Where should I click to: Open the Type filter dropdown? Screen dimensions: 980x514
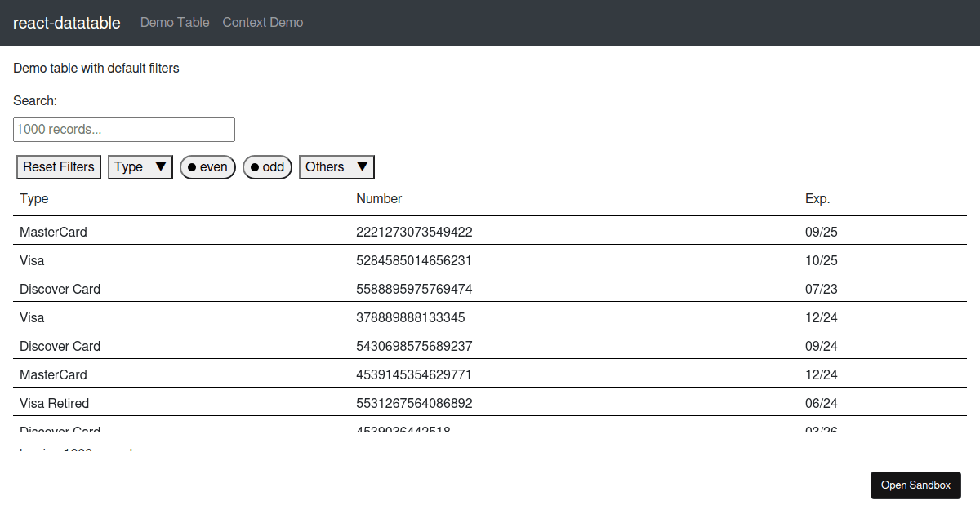(140, 166)
